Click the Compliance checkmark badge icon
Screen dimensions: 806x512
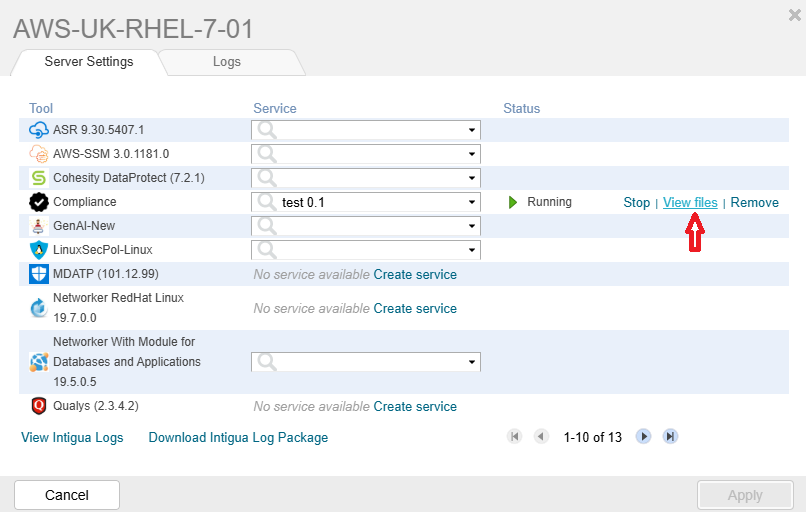coord(39,202)
